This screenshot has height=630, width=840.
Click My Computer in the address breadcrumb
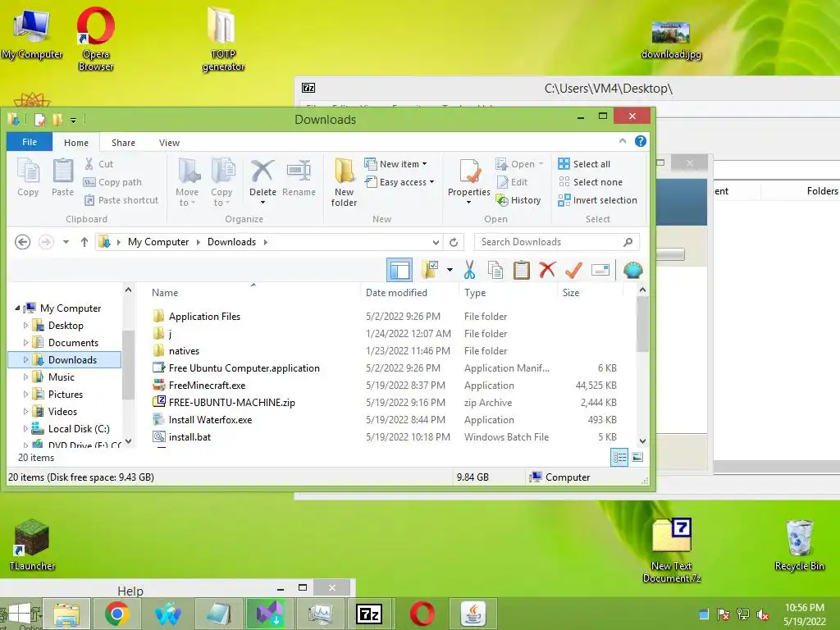click(158, 242)
